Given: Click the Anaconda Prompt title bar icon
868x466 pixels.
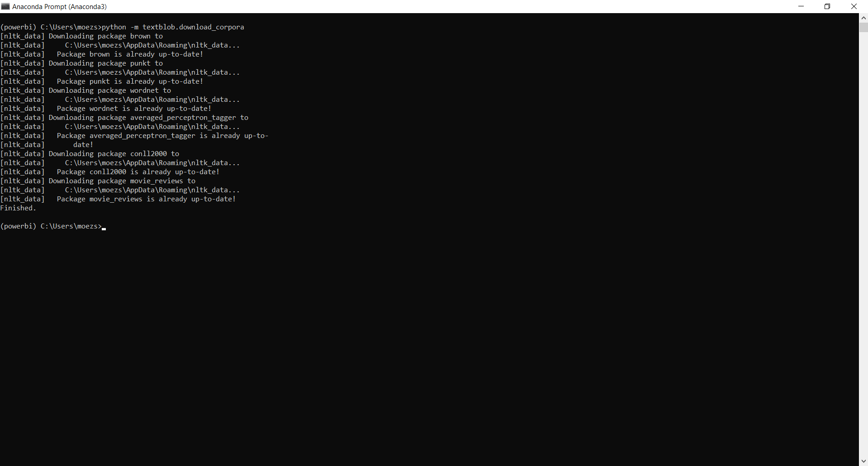Looking at the screenshot, I should (5, 6).
